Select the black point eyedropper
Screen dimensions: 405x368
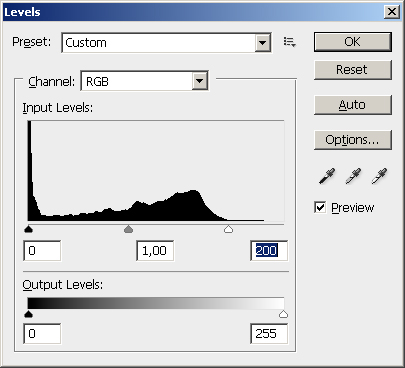pos(327,176)
